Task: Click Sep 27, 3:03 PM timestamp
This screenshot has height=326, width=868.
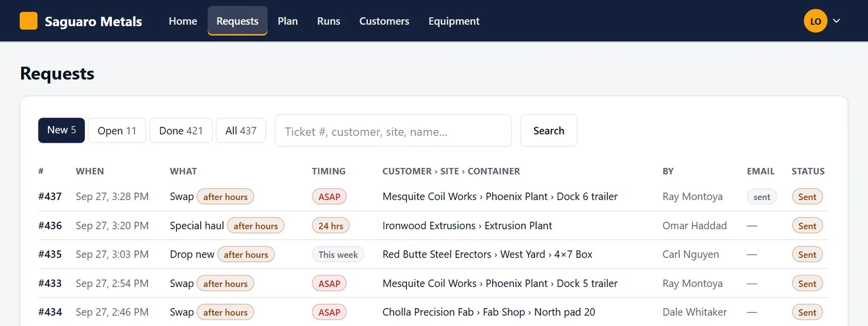Action: 112,254
